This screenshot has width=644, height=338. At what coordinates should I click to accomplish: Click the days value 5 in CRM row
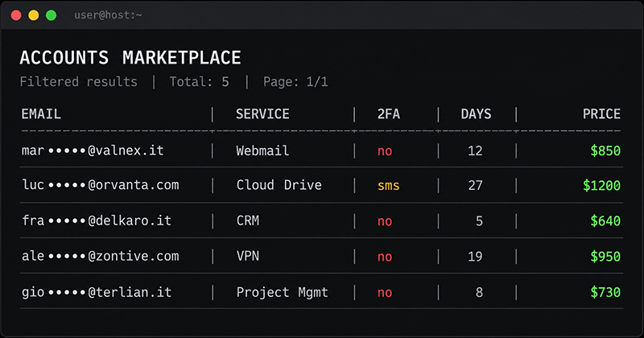tap(479, 221)
